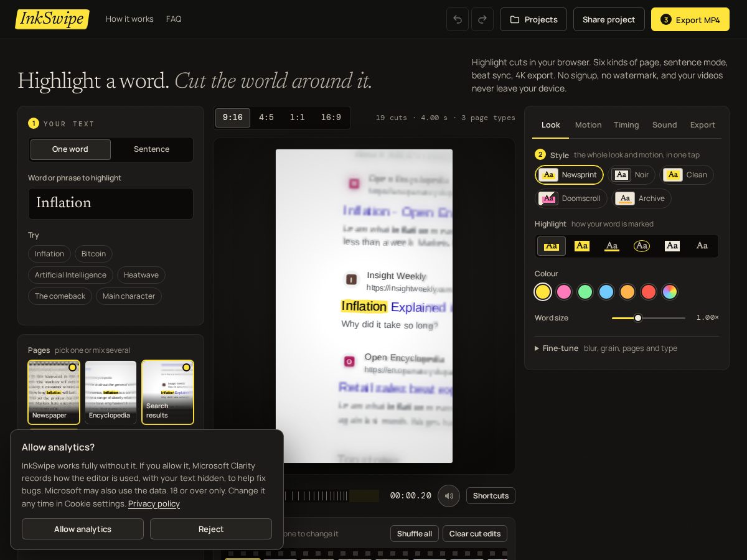Viewport: 747px width, 560px height.
Task: Click Share project button
Action: click(x=609, y=19)
